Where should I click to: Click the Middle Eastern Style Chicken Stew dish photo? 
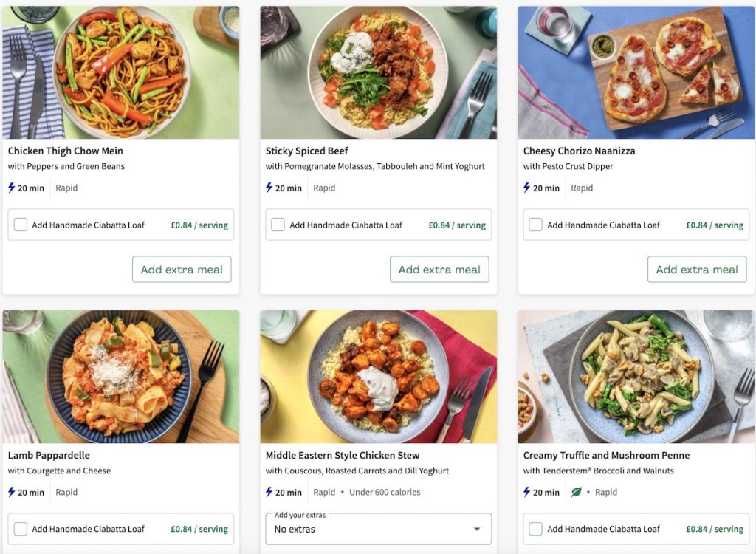pos(378,377)
